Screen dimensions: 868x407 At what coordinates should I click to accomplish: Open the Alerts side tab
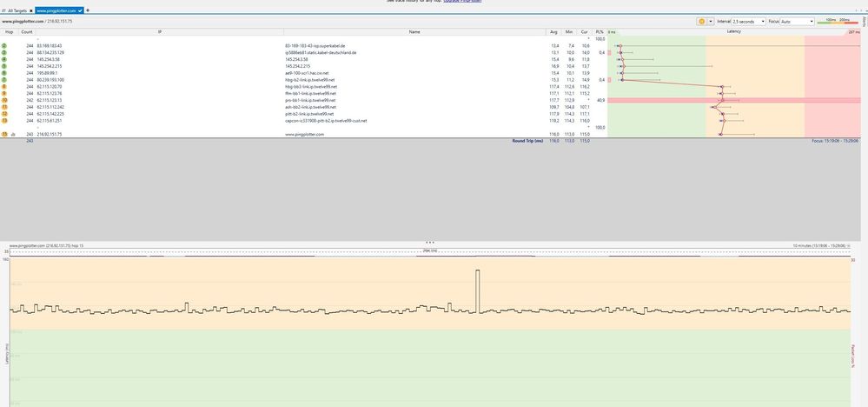pyautogui.click(x=865, y=21)
